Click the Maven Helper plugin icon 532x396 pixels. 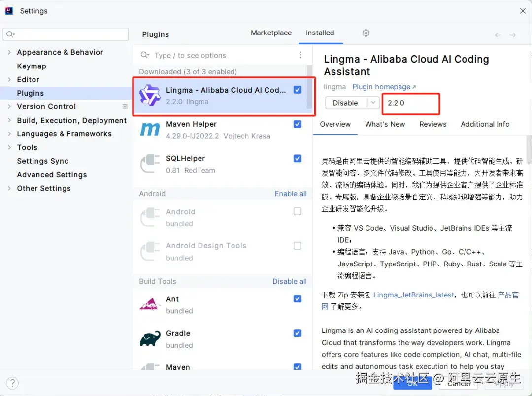click(x=150, y=130)
